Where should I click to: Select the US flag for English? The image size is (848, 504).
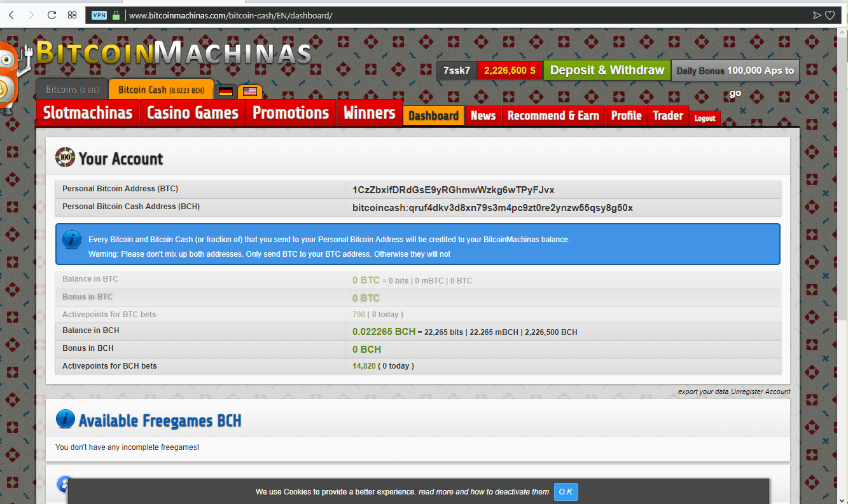[x=250, y=92]
